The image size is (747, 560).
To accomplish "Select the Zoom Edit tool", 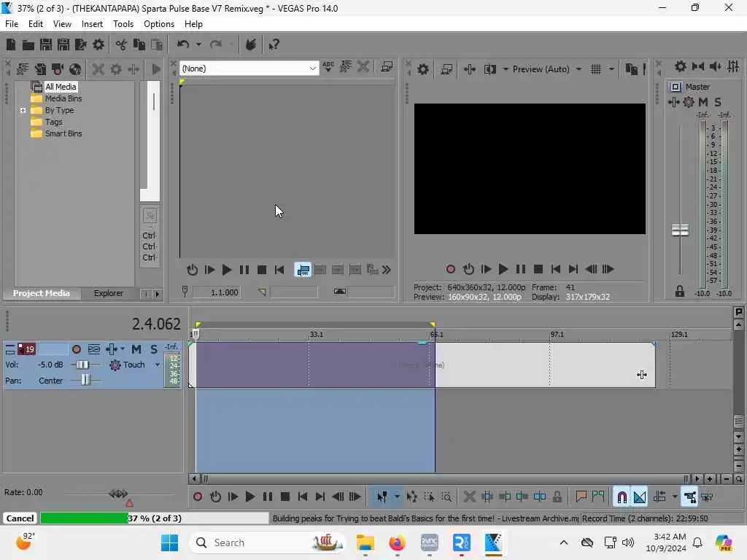I will coord(446,497).
